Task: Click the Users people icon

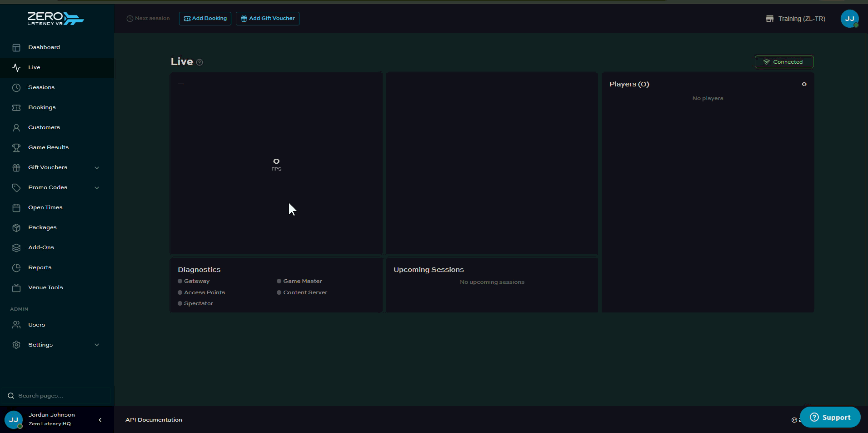Action: (x=16, y=325)
